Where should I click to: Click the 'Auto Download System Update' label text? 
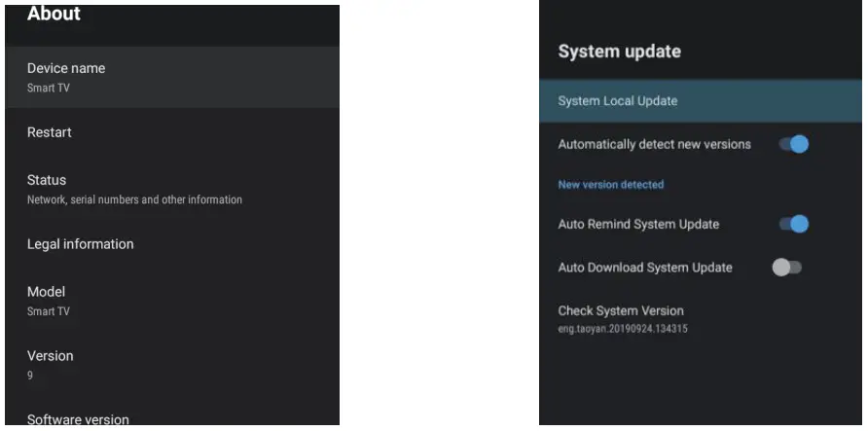645,267
